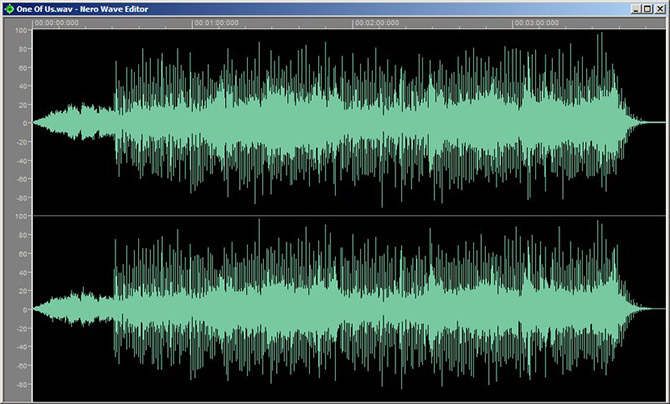Screen dimensions: 670x404
Task: Click the bottom channel's -80 scale label
Action: 20,382
